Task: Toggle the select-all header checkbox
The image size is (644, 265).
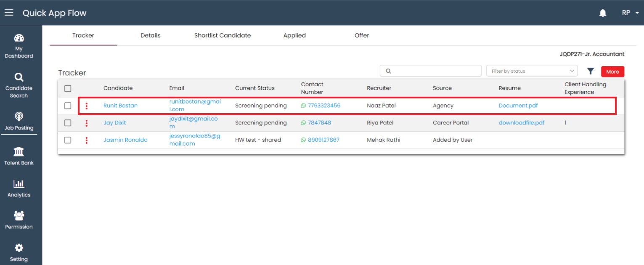Action: click(x=68, y=88)
